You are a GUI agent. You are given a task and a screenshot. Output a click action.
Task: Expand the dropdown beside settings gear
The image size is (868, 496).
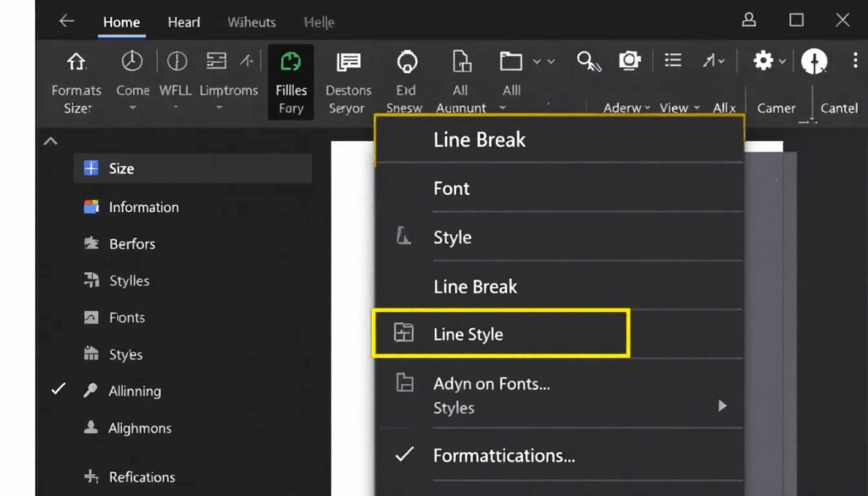pos(782,61)
